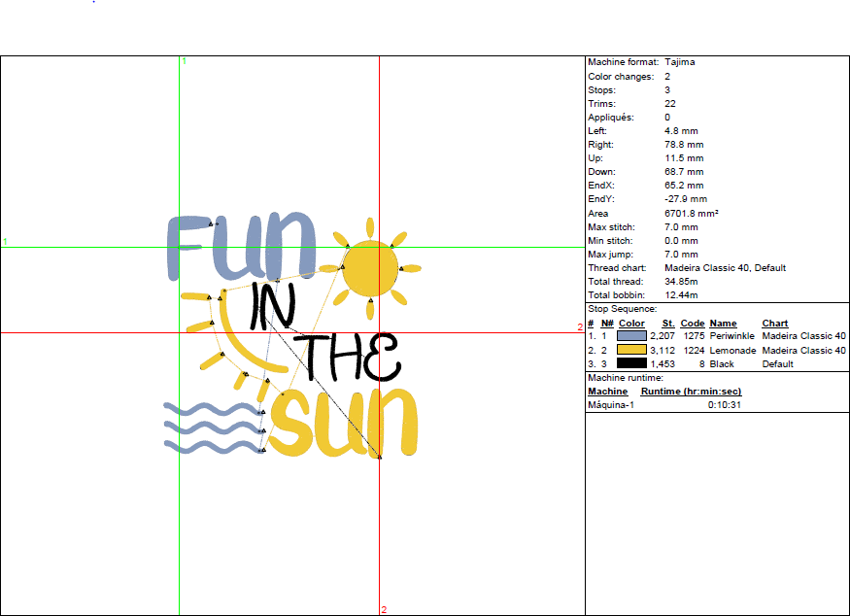Click the Chart column header

[775, 323]
